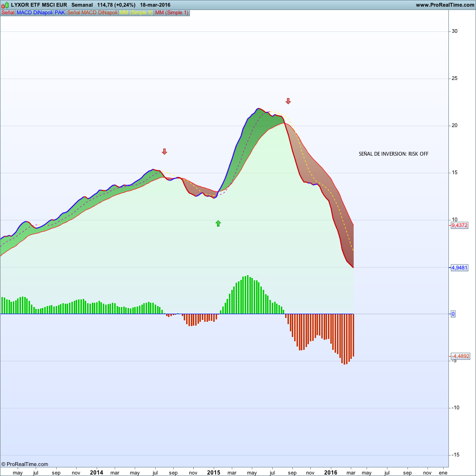Click the -15 level on the price scale
This screenshot has width=476, height=476.
455,455
